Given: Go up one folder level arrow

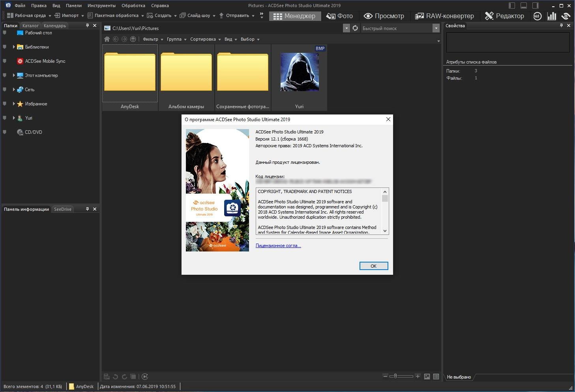Looking at the screenshot, I should tap(133, 39).
